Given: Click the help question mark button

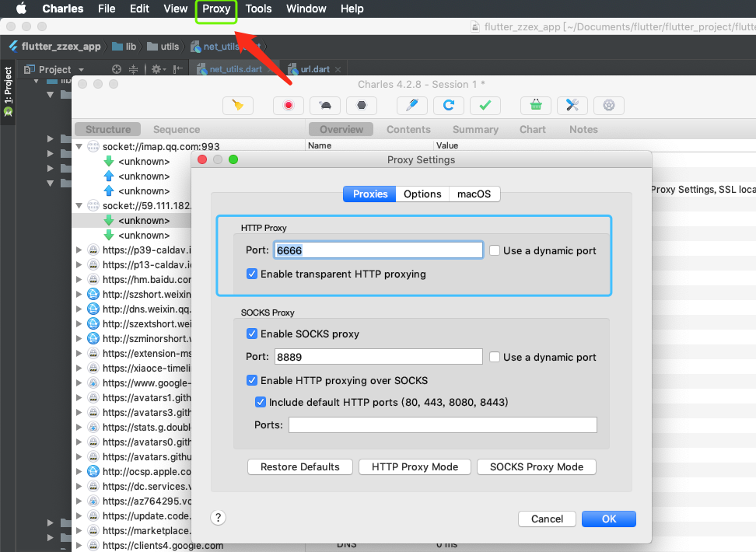Looking at the screenshot, I should (x=218, y=517).
